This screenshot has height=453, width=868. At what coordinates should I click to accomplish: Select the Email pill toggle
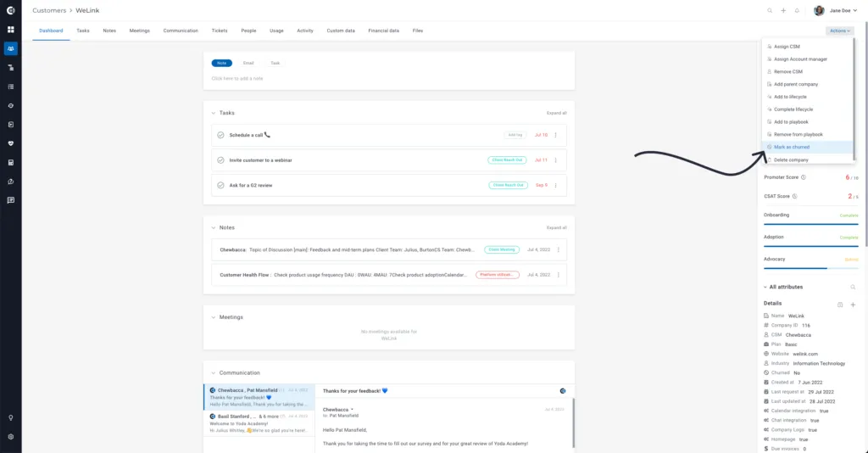pos(248,63)
